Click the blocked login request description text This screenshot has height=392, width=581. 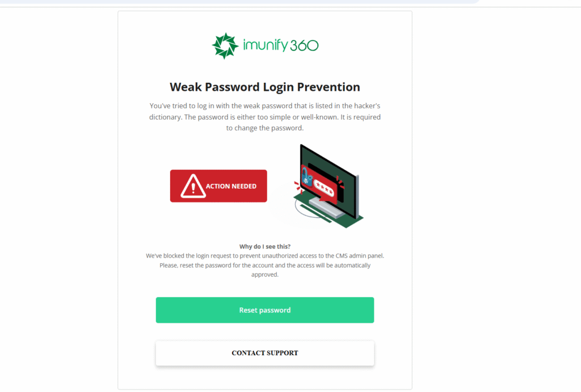tap(264, 265)
